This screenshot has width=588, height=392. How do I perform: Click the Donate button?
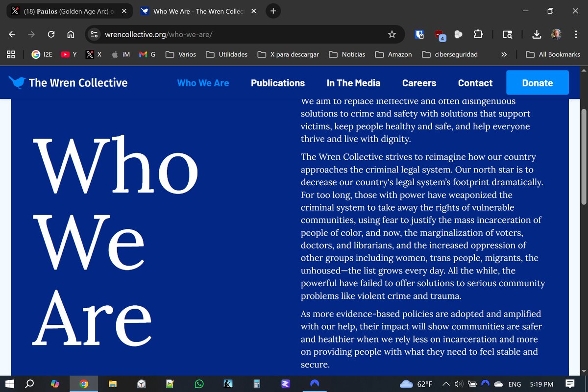coord(537,83)
